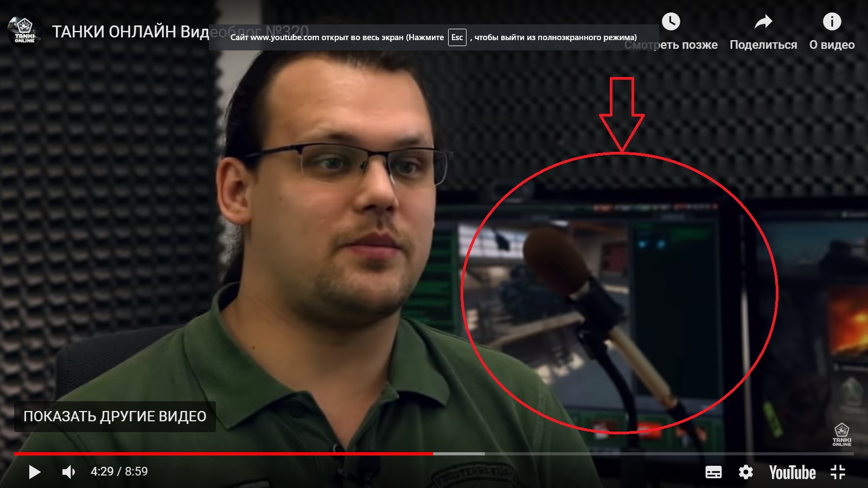868x488 pixels.
Task: Open the video info icon
Action: click(832, 22)
